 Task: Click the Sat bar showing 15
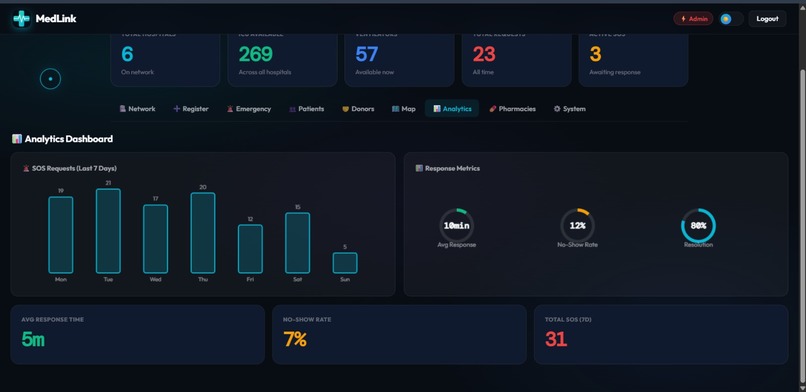click(298, 243)
